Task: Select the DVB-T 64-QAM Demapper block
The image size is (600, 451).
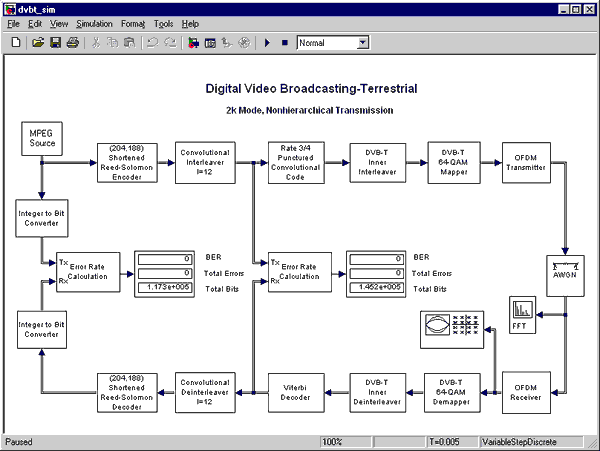Action: pyautogui.click(x=452, y=392)
